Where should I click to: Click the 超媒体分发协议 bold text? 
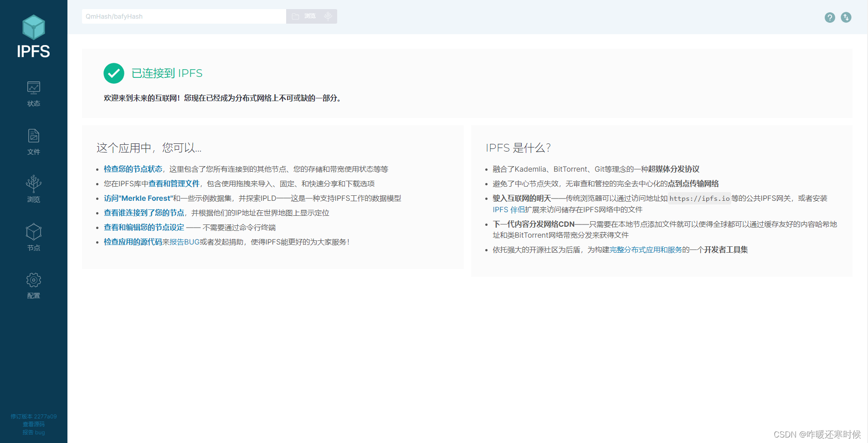[673, 169]
